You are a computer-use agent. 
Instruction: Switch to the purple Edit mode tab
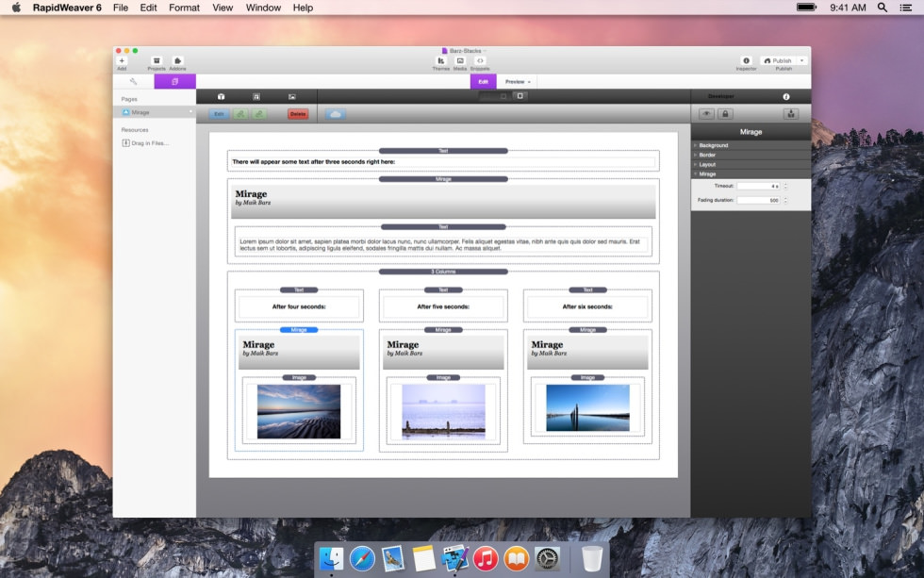(x=483, y=81)
